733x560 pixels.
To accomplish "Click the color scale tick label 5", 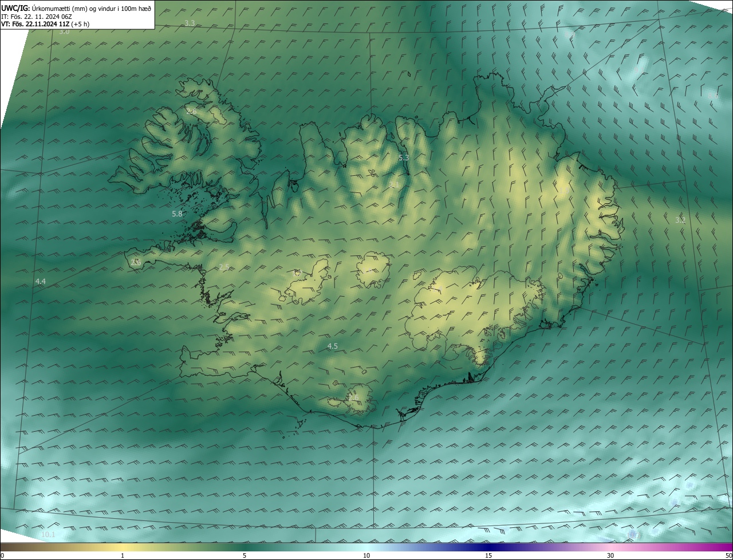I will point(245,555).
